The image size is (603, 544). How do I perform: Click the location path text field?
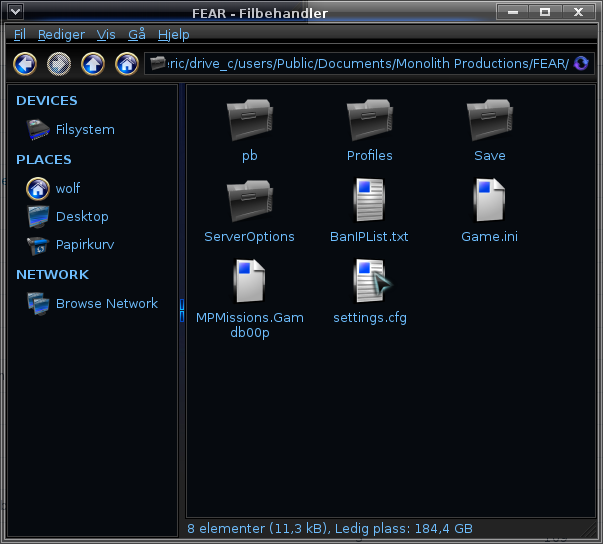[x=369, y=63]
